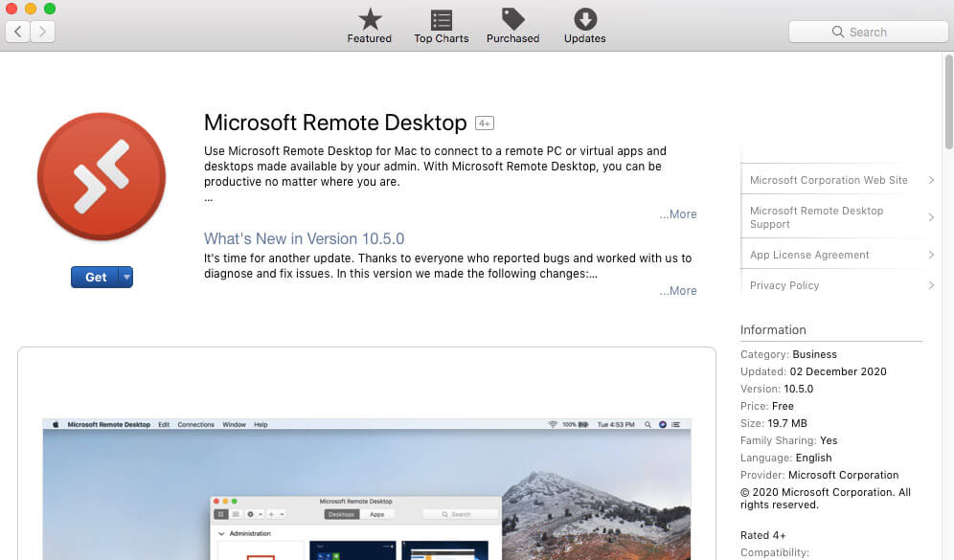The image size is (954, 560).
Task: Open the Purchased tag tab
Action: click(x=512, y=26)
